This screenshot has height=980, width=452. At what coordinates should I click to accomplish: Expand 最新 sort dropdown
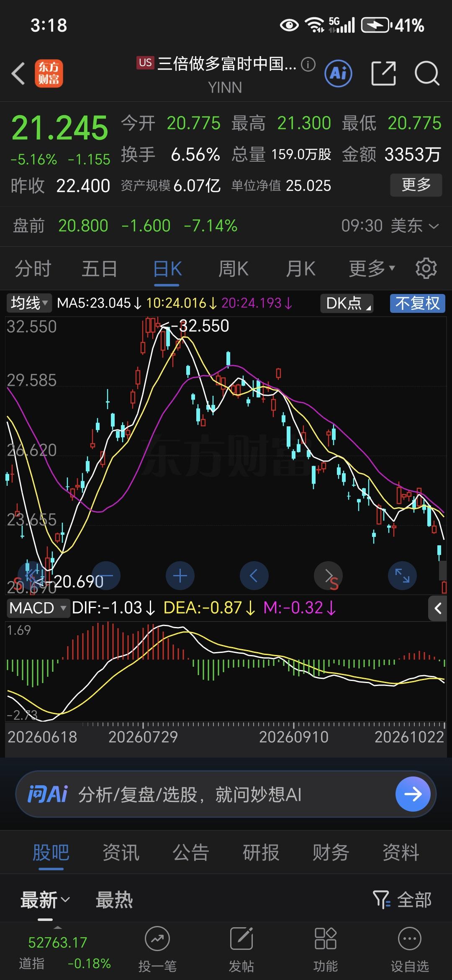pos(46,900)
